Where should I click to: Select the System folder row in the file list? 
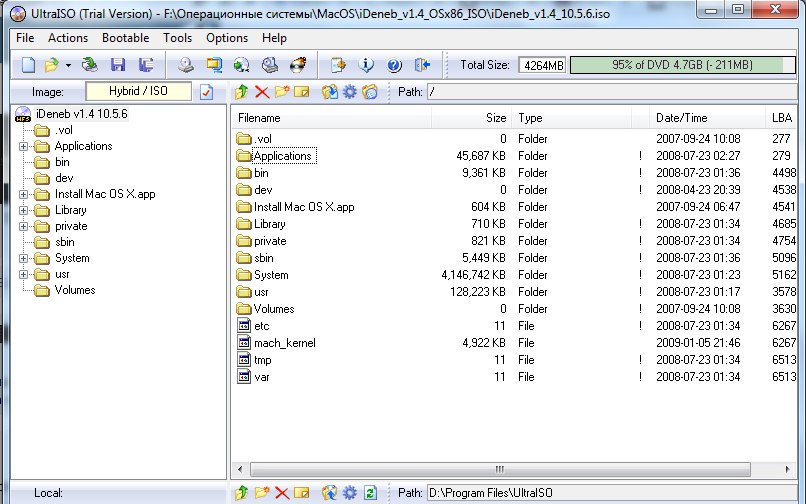click(x=516, y=275)
